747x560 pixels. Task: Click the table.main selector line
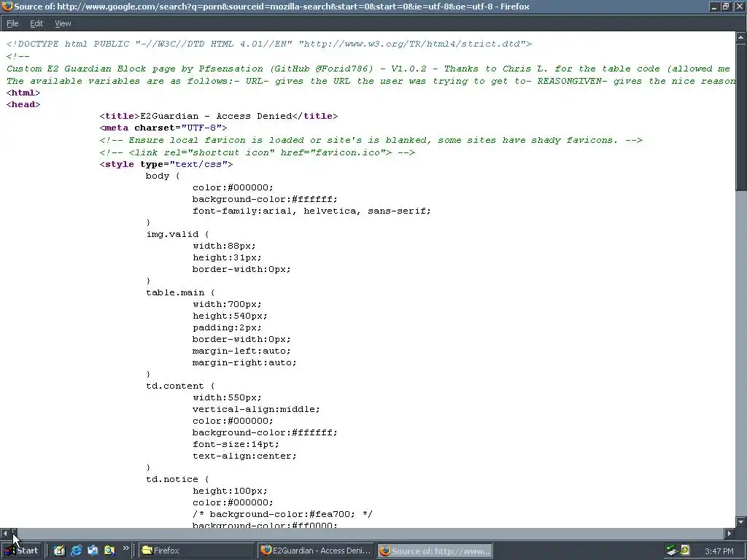[x=181, y=292]
